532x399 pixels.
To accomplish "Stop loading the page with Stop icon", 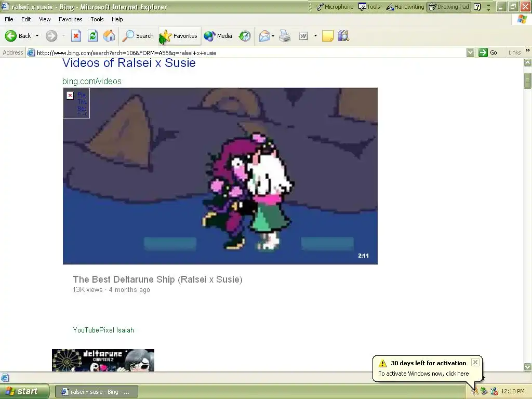I will [76, 36].
